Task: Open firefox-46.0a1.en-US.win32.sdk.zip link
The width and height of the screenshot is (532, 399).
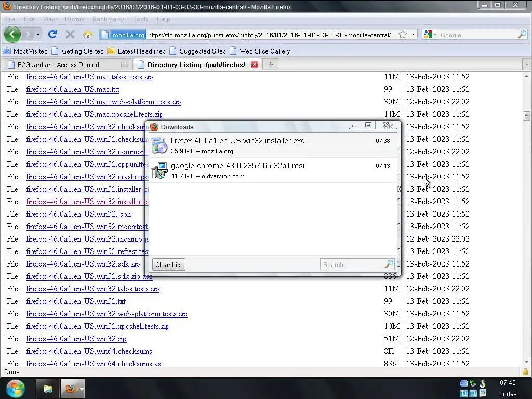Action: click(x=83, y=264)
